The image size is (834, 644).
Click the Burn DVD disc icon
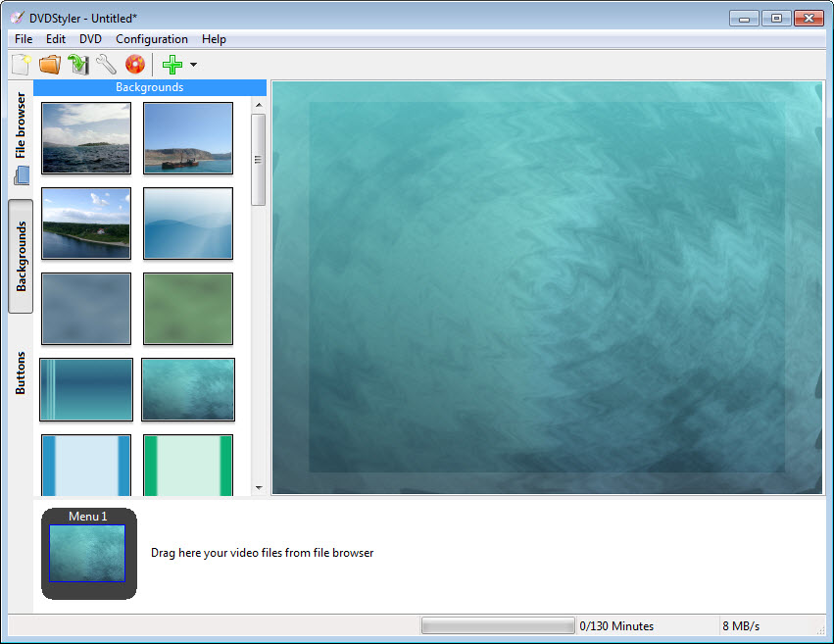tap(135, 65)
